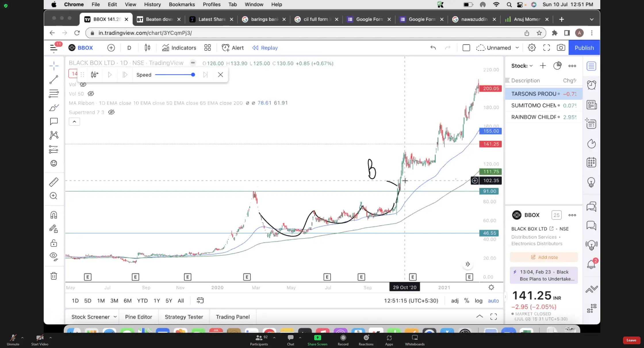Open the Fibonacci retracement tool
644x348 pixels.
point(54,93)
